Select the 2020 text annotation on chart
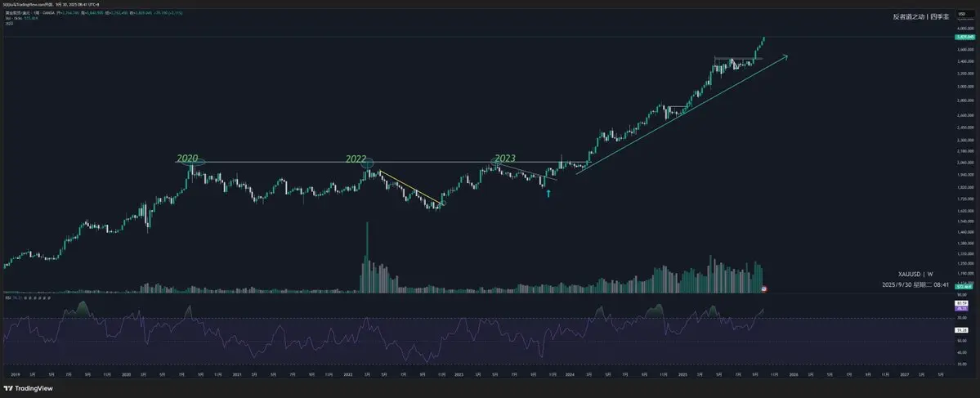Viewport: 980px width, 398px height. 188,159
